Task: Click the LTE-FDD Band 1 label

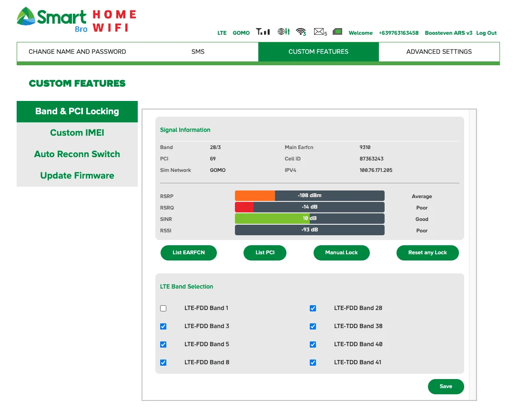Action: 206,308
